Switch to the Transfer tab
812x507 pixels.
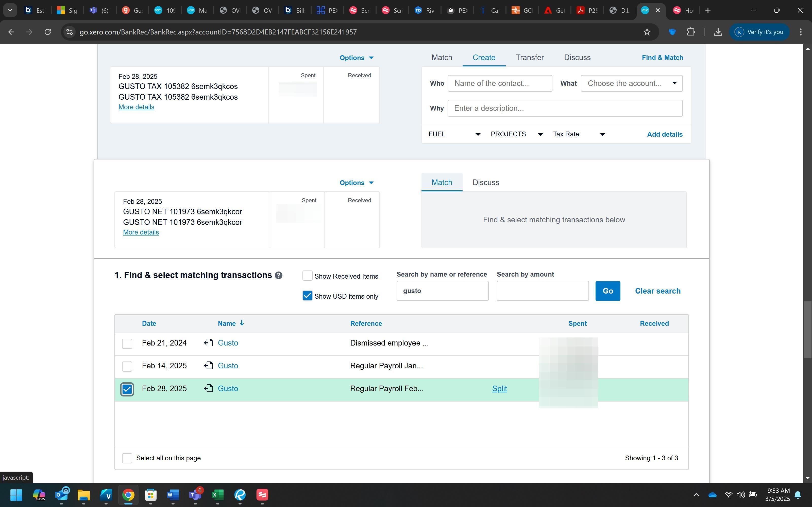[x=530, y=57]
